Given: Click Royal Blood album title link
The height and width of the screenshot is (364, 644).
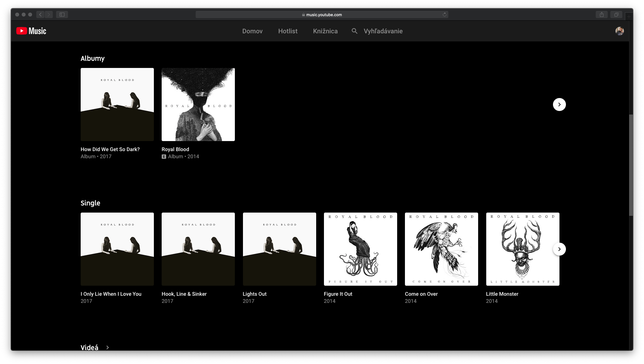Looking at the screenshot, I should 175,149.
